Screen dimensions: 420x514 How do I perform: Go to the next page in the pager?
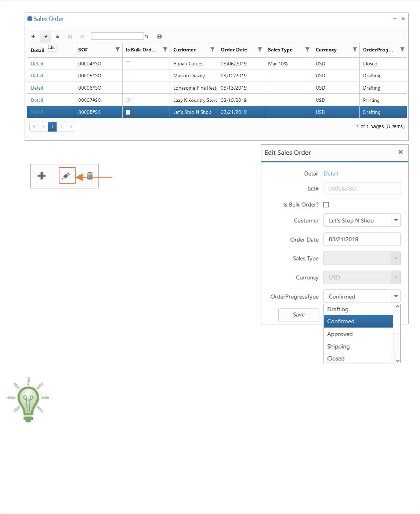tap(61, 127)
